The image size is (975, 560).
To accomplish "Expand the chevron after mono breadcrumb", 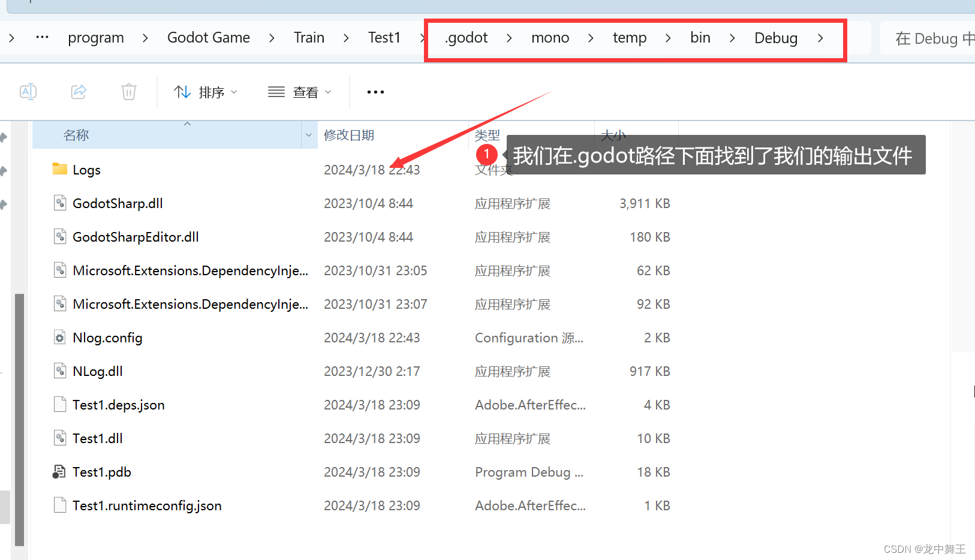I will [x=591, y=38].
